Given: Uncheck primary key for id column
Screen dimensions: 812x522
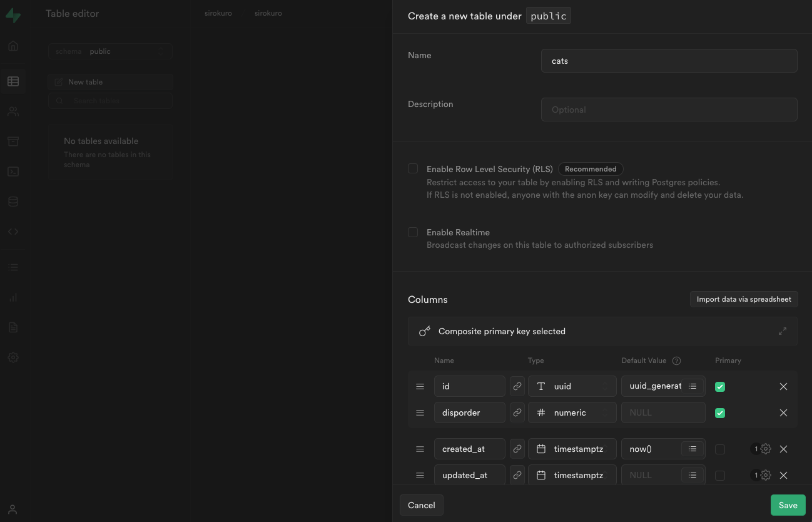Looking at the screenshot, I should click(720, 387).
